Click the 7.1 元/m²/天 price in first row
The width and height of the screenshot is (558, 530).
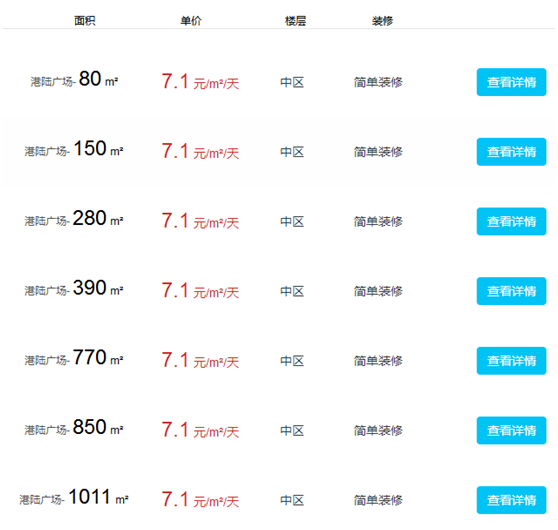[x=200, y=82]
